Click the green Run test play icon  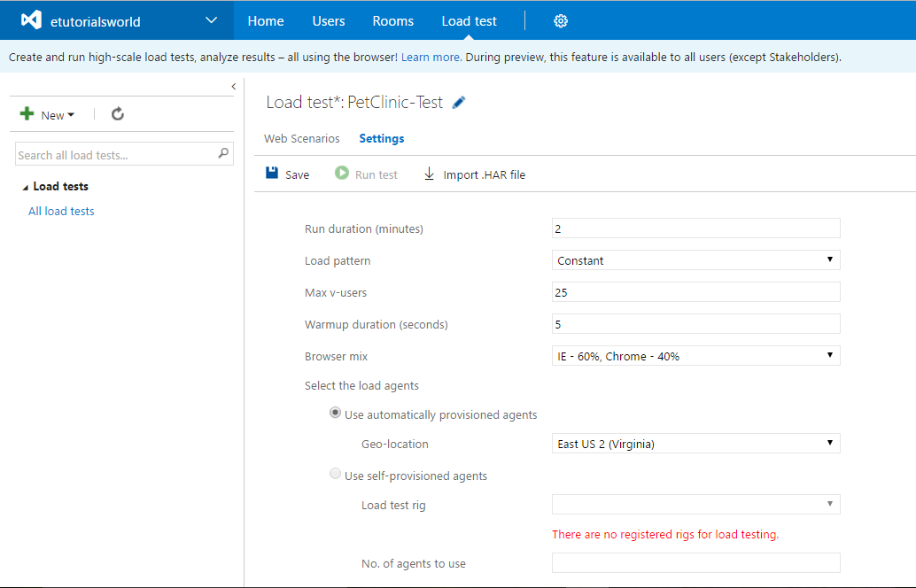click(x=342, y=173)
